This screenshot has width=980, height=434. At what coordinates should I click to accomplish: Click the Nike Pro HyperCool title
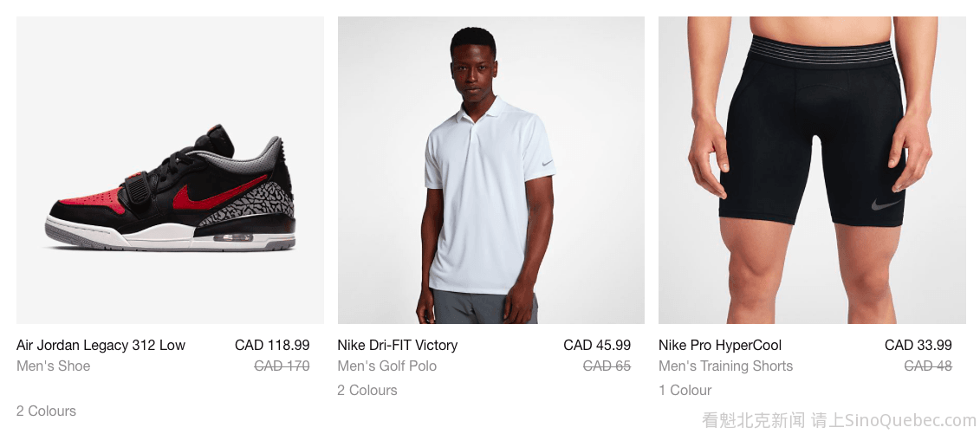coord(719,345)
